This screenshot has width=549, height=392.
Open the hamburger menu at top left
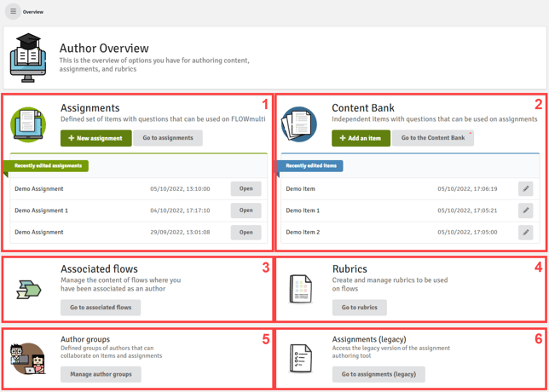point(13,12)
